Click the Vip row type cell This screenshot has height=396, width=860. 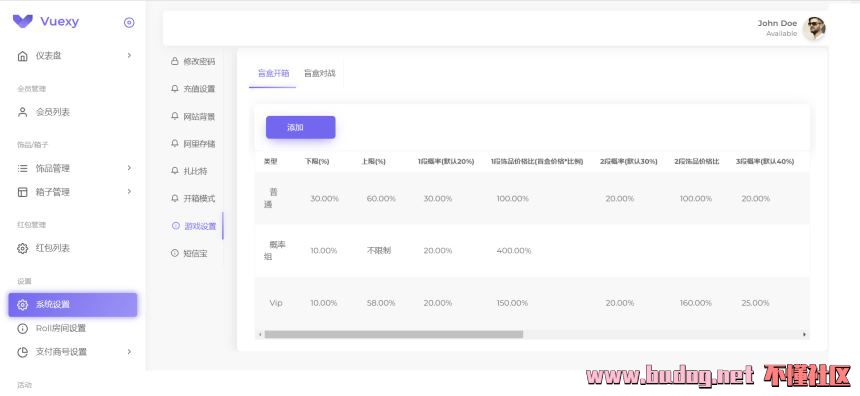point(276,303)
